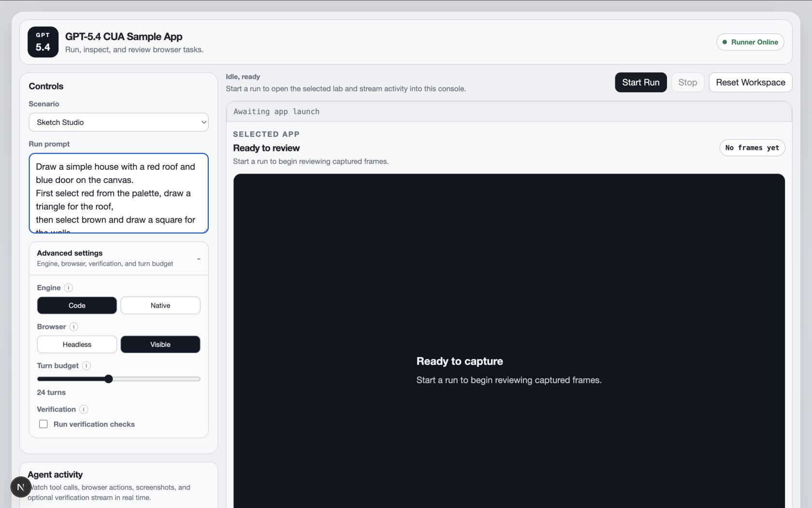Select Code engine option
812x508 pixels.
77,306
